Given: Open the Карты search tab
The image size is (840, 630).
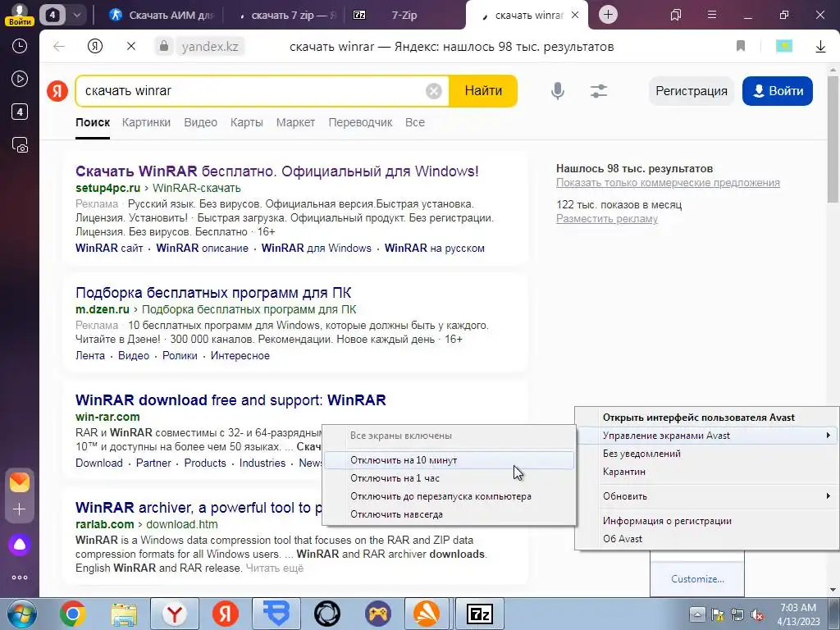Looking at the screenshot, I should [246, 123].
